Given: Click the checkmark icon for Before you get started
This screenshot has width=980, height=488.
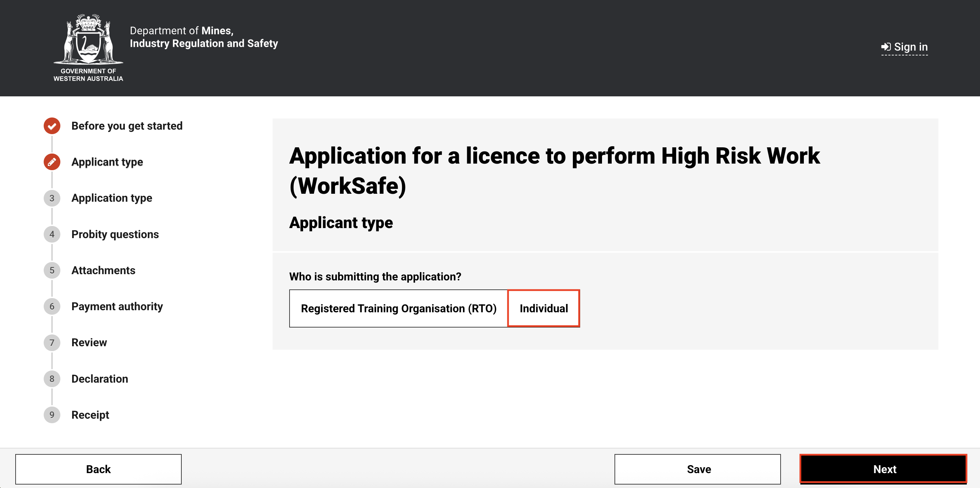Looking at the screenshot, I should (x=52, y=126).
